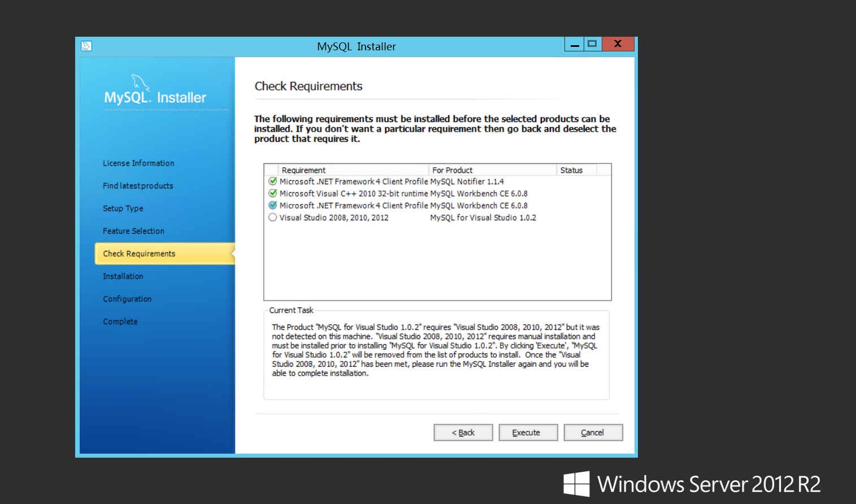Go to Installation step in sidebar
This screenshot has width=856, height=504.
click(x=123, y=276)
